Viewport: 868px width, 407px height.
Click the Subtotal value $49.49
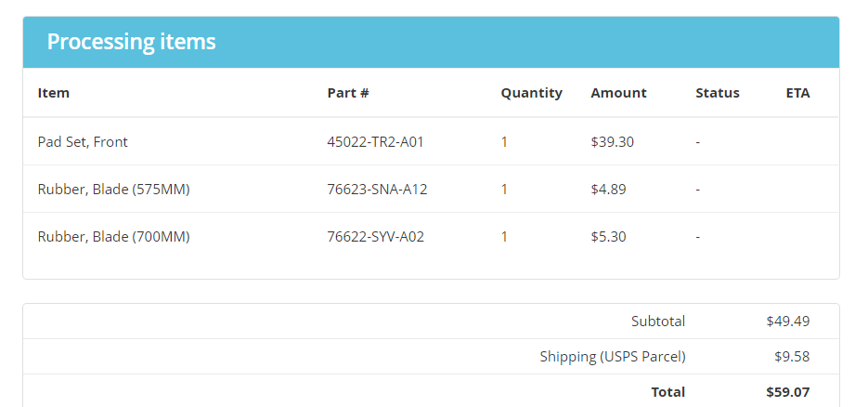click(788, 322)
